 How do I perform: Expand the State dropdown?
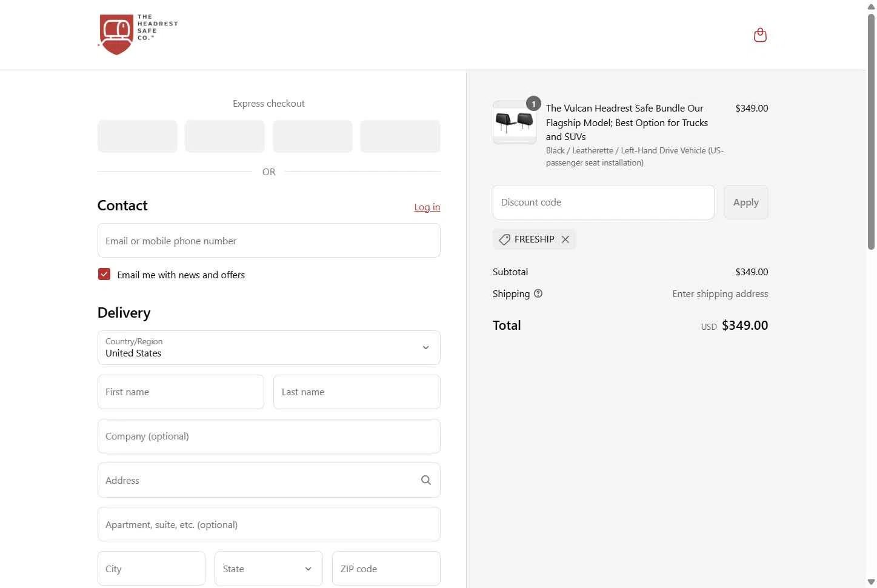click(x=268, y=569)
